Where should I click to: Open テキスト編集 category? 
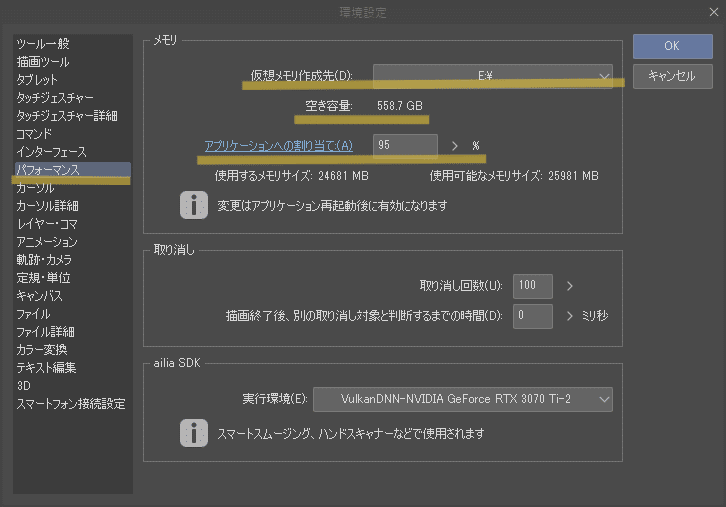click(46, 368)
